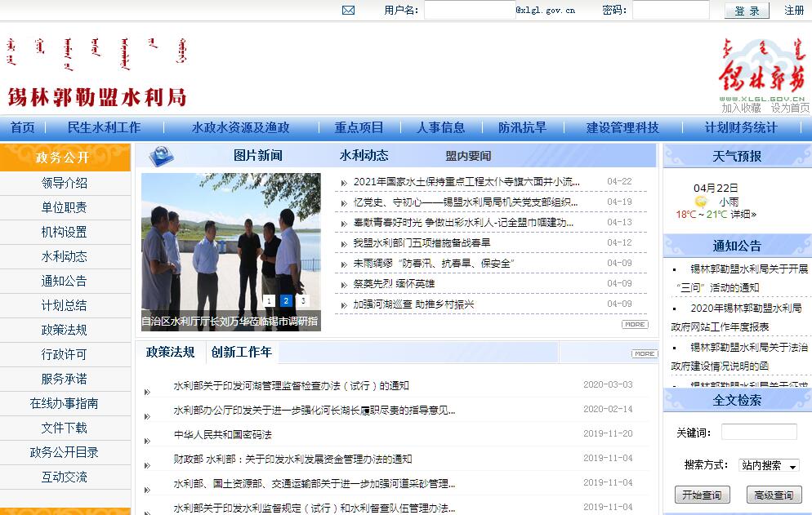The height and width of the screenshot is (515, 812).
Task: Click the blue news globe icon
Action: coord(161,155)
